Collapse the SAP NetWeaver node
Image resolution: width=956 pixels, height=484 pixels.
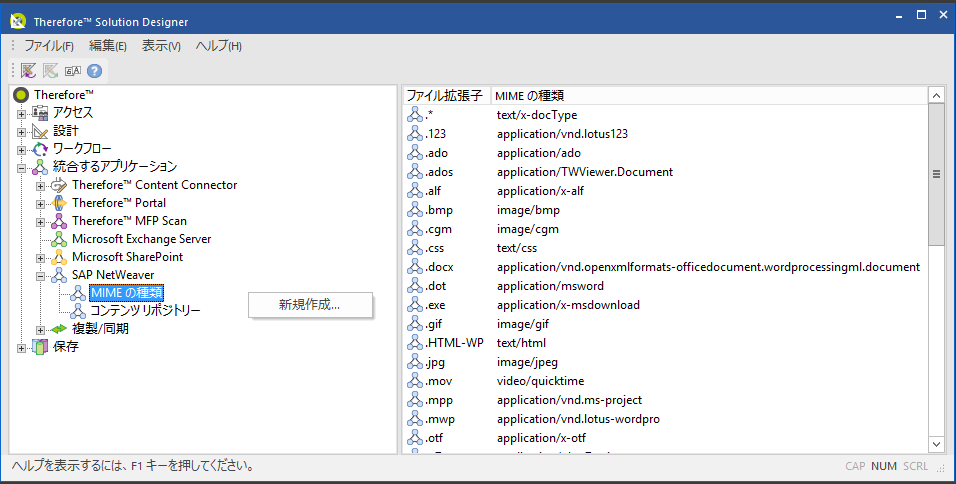click(40, 276)
